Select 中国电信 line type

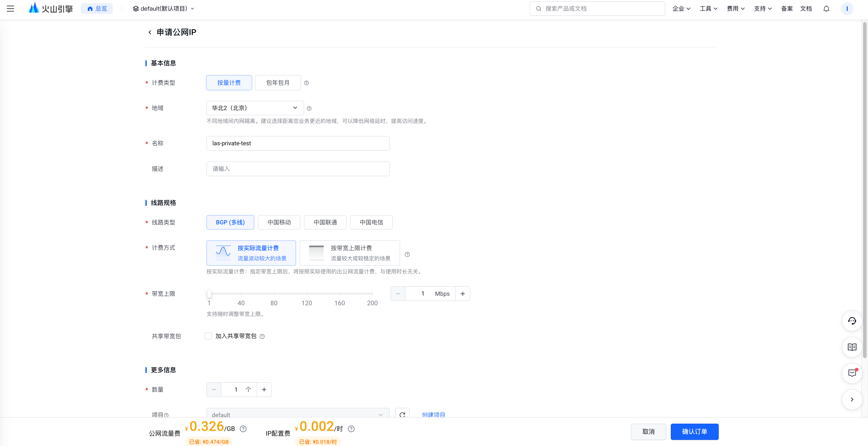[x=371, y=223]
